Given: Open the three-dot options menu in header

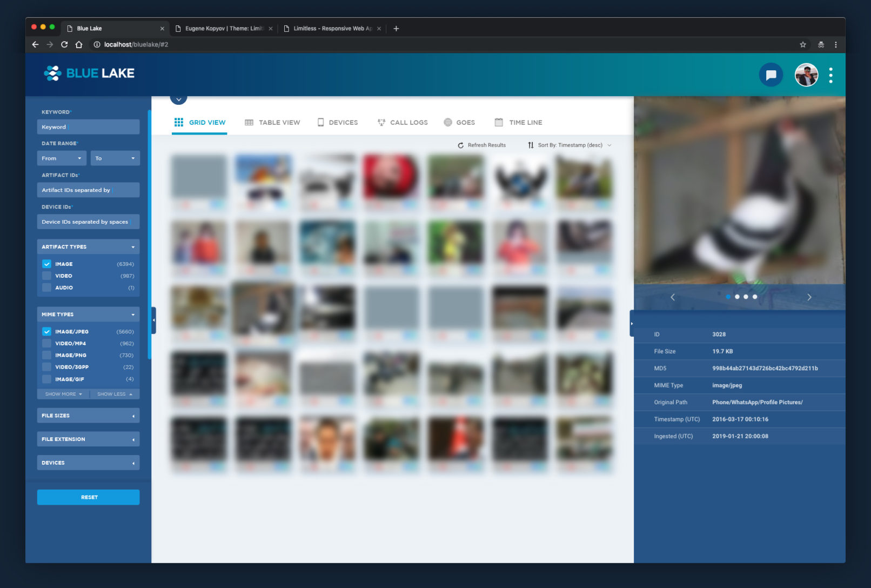Looking at the screenshot, I should (x=830, y=75).
